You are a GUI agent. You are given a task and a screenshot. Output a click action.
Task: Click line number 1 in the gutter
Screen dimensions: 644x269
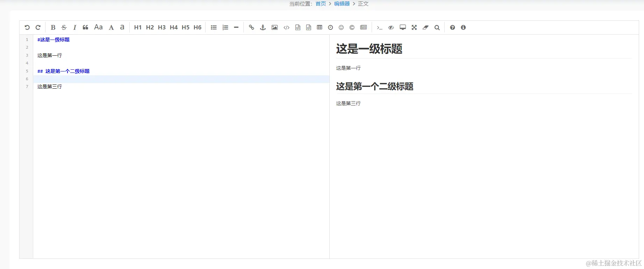point(27,40)
